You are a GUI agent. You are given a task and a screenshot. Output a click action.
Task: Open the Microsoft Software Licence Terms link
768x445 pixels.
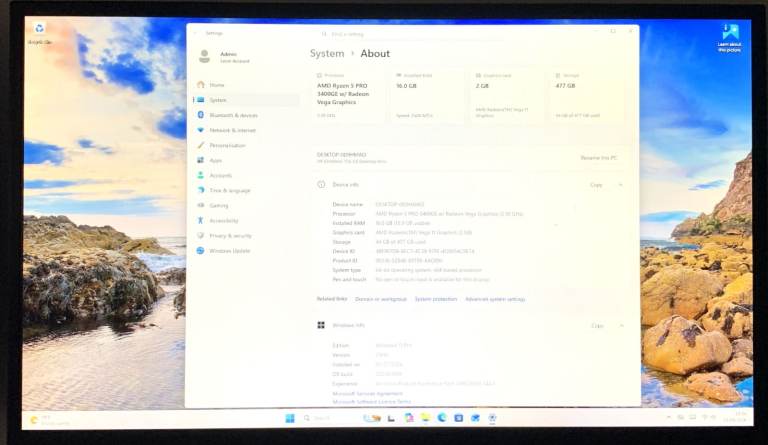[372, 402]
